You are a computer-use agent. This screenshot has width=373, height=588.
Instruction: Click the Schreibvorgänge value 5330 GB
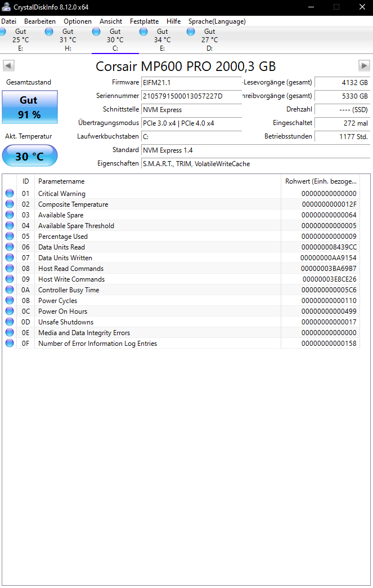click(342, 96)
